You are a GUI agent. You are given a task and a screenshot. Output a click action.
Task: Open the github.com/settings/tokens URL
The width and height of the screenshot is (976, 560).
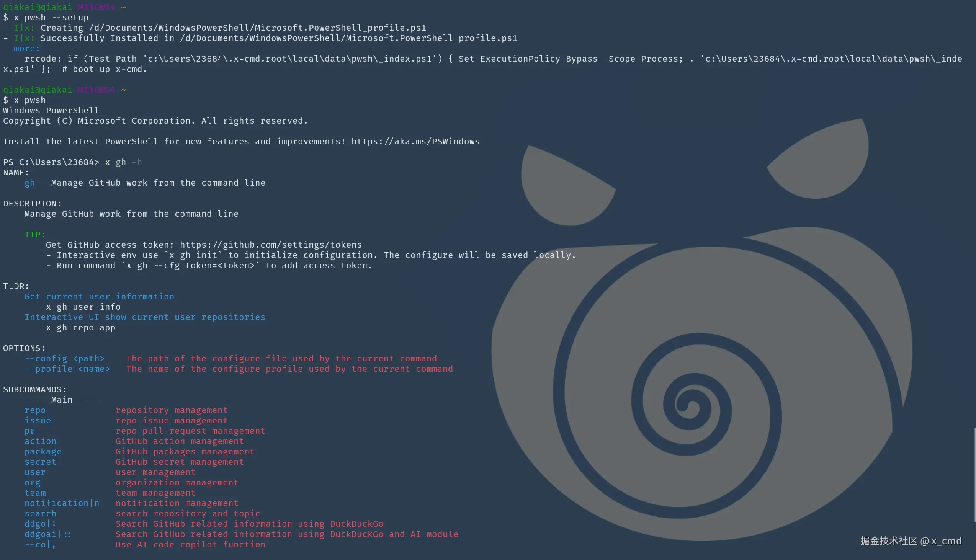(271, 245)
